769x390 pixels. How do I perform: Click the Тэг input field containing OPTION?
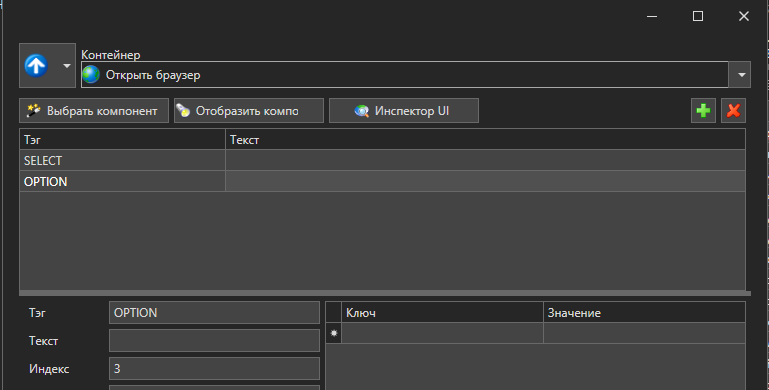[x=214, y=313]
